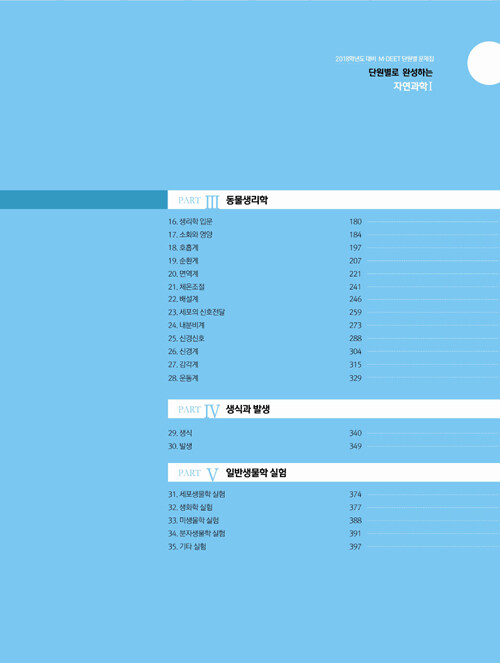Click page number 391
The width and height of the screenshot is (500, 663).
tap(355, 534)
